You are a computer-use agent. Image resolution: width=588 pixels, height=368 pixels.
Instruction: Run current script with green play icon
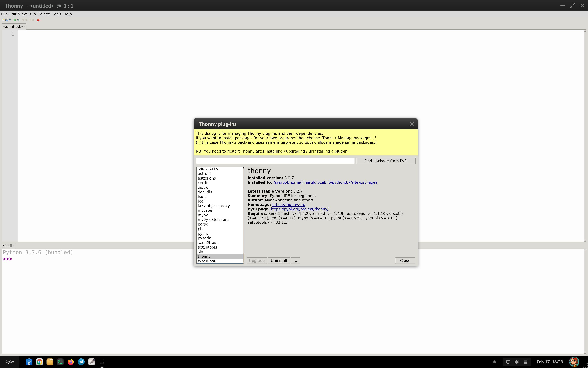pyautogui.click(x=15, y=20)
